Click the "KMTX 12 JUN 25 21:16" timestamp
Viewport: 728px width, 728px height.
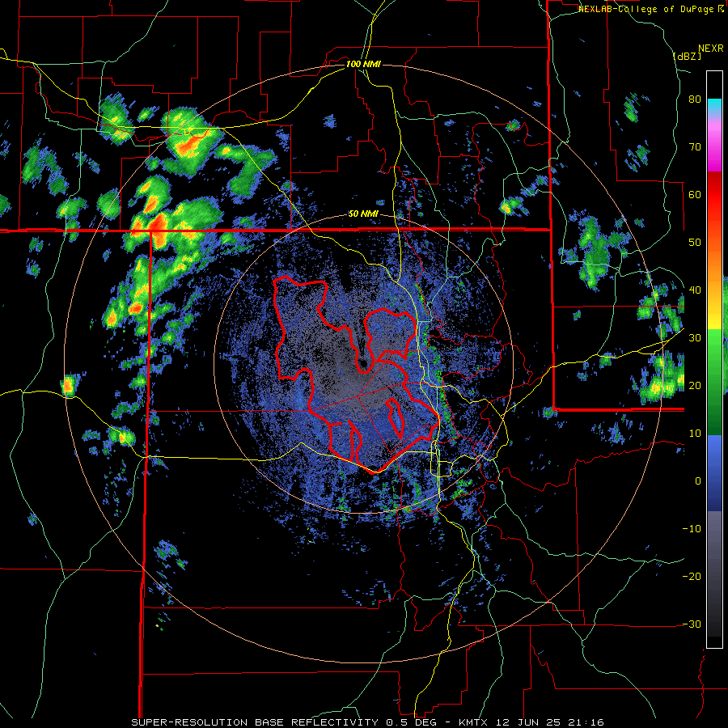coord(531,722)
